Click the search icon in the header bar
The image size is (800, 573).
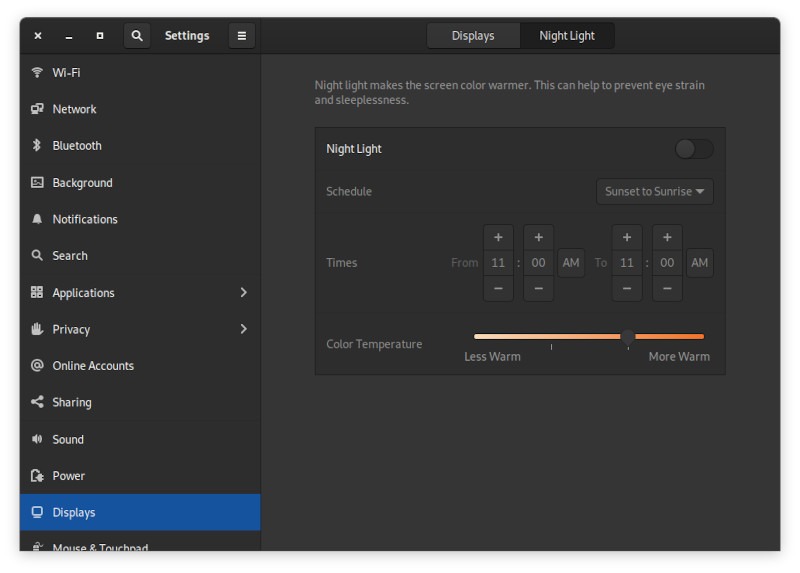pyautogui.click(x=137, y=36)
